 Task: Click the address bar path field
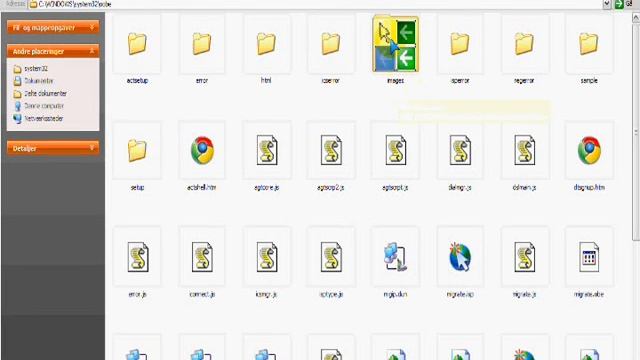pos(314,4)
